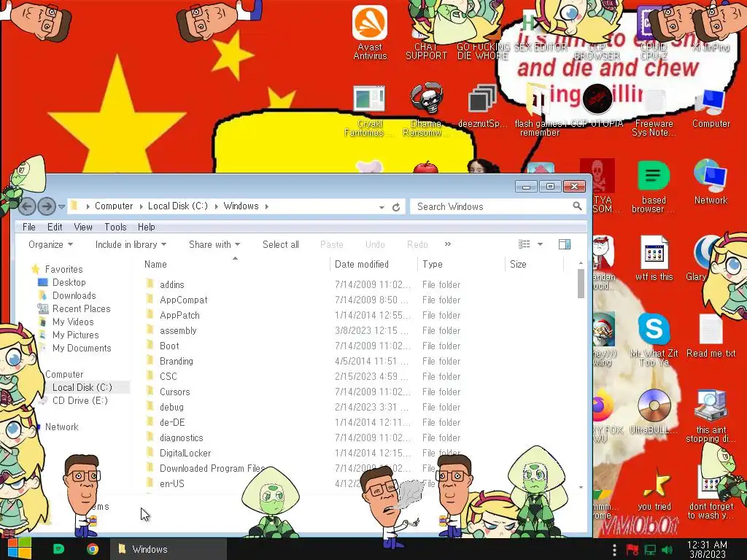This screenshot has height=560, width=747.
Task: Open the Tools menu
Action: 115,227
